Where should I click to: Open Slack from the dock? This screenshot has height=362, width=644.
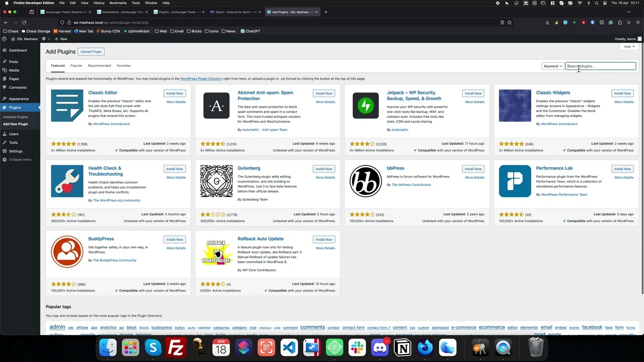point(357,347)
